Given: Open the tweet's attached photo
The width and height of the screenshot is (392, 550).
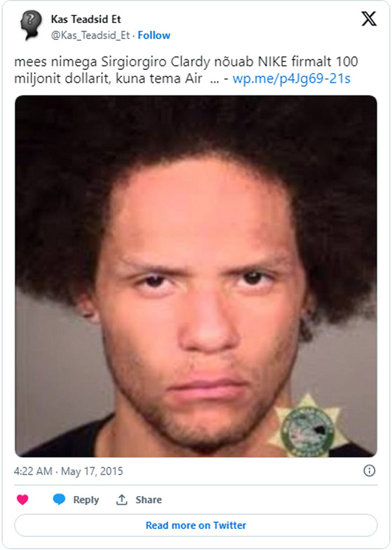Looking at the screenshot, I should (x=196, y=276).
